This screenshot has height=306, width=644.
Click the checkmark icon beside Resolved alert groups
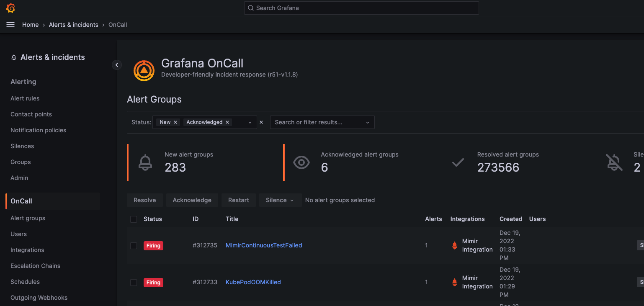[458, 163]
